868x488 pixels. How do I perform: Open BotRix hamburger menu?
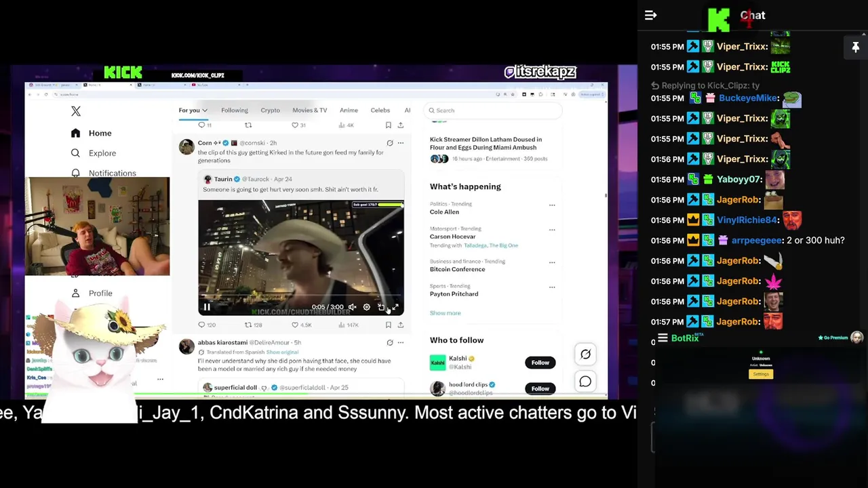coord(663,338)
